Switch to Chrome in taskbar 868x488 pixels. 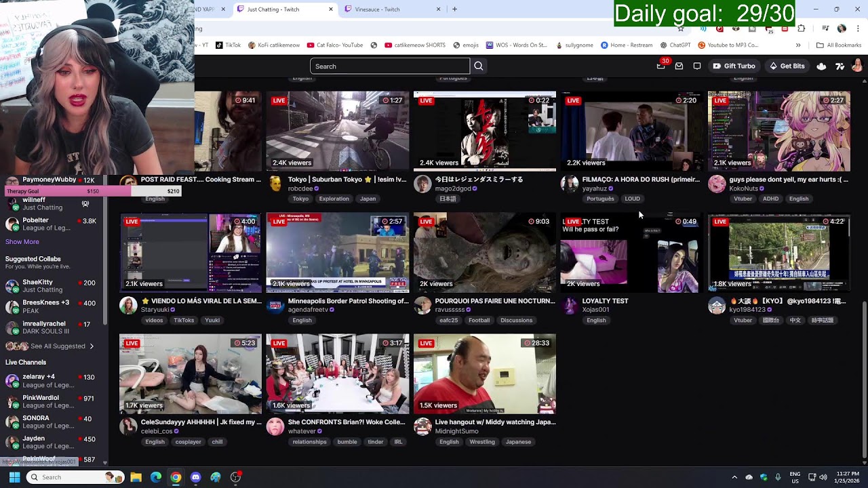(176, 477)
